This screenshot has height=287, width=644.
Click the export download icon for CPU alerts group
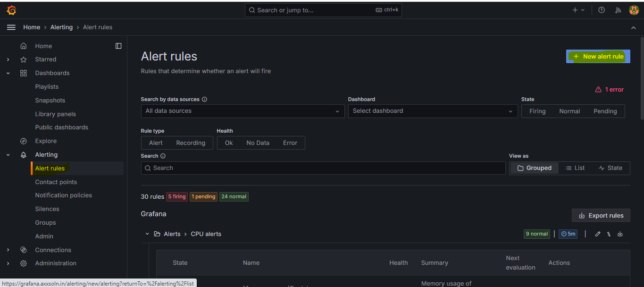coord(620,234)
